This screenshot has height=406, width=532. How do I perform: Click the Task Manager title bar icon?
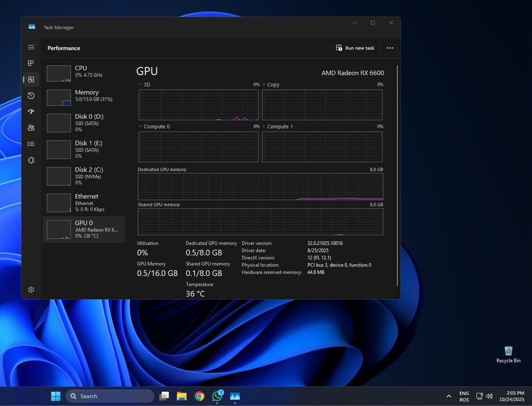32,27
